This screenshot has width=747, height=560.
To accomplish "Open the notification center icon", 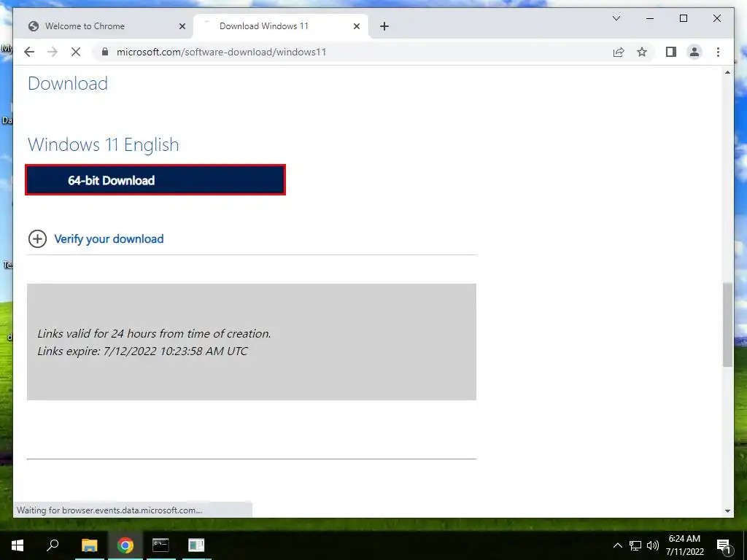I will 723,545.
